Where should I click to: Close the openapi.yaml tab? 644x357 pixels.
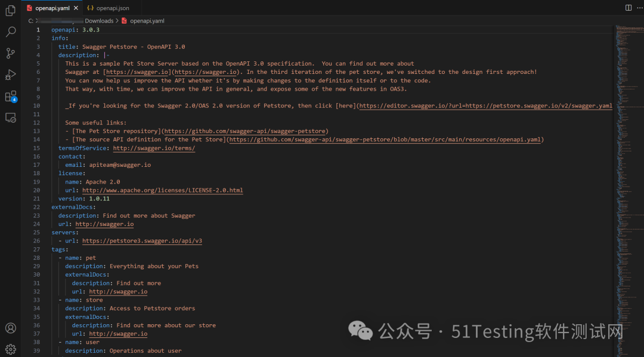(x=76, y=8)
